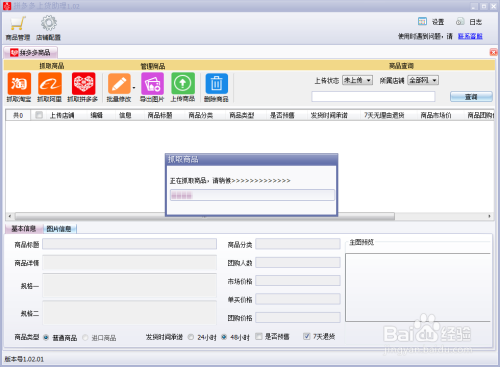Viewport: 500px width, 367px height.
Task: Click 上传商品 green upload icon
Action: pos(183,83)
